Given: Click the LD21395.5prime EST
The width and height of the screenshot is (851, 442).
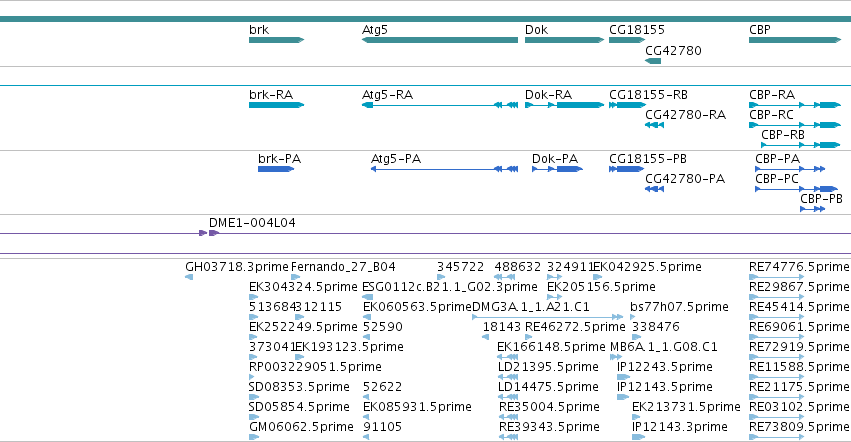Looking at the screenshot, I should click(x=508, y=377).
